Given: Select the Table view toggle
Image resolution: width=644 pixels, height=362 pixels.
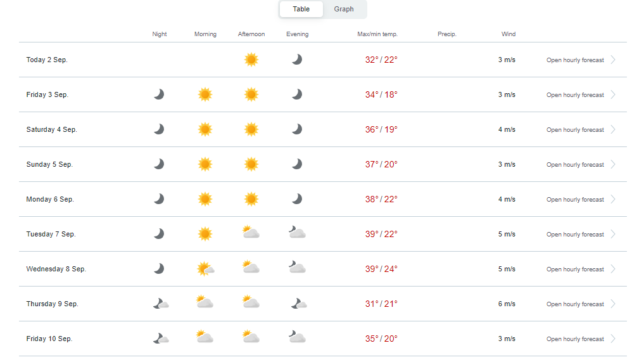Looking at the screenshot, I should [301, 9].
